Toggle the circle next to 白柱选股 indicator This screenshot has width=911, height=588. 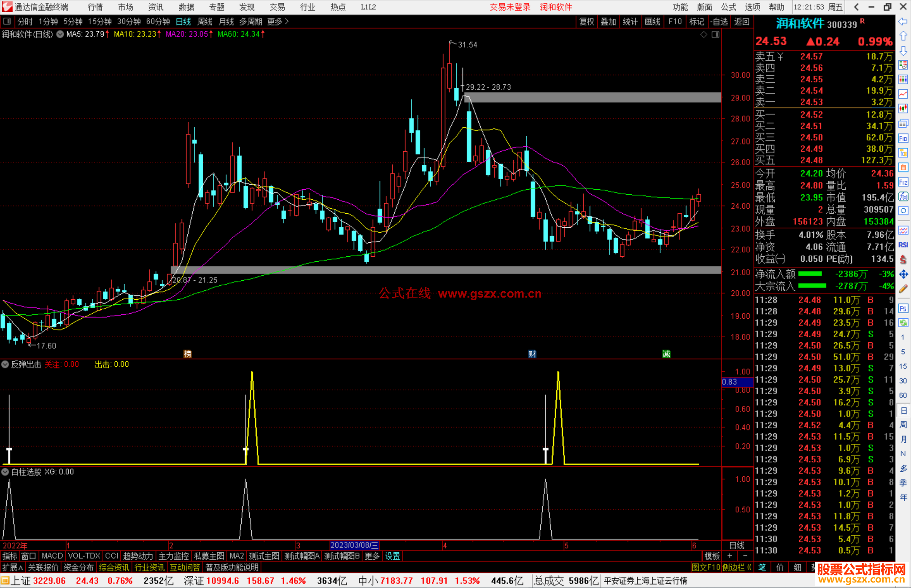5,472
